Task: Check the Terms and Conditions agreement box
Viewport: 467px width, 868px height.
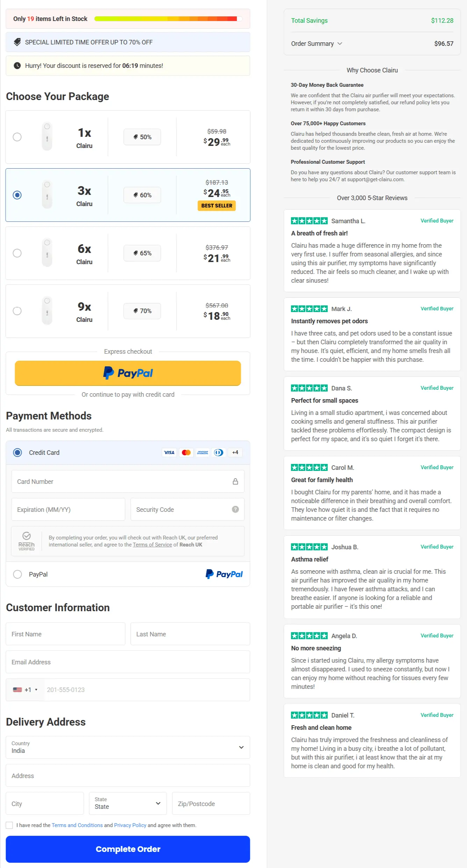Action: pyautogui.click(x=9, y=825)
